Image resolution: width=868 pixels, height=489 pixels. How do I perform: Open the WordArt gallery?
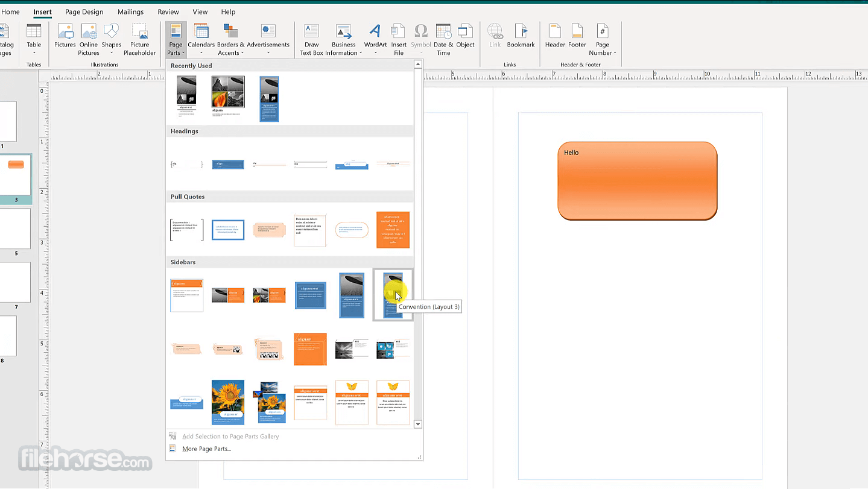pos(375,40)
